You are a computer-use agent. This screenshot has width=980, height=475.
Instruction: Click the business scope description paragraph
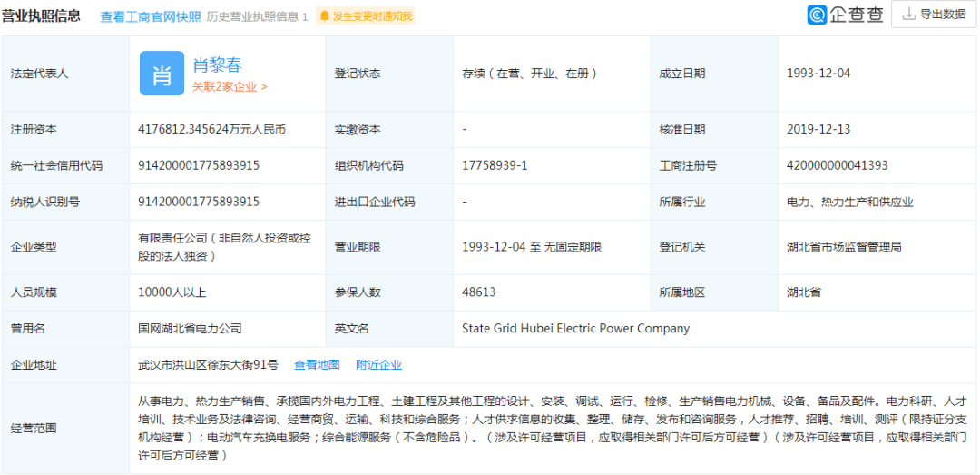[x=553, y=428]
